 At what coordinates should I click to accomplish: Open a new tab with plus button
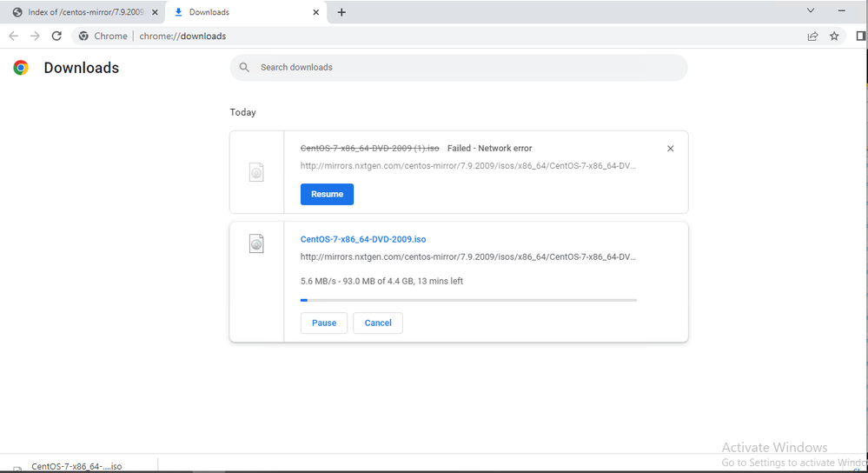coord(341,12)
